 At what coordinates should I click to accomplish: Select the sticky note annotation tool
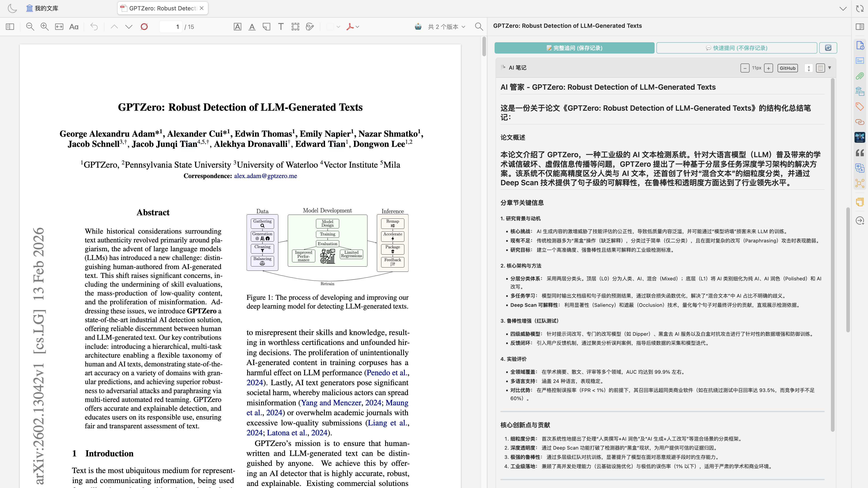pos(266,27)
